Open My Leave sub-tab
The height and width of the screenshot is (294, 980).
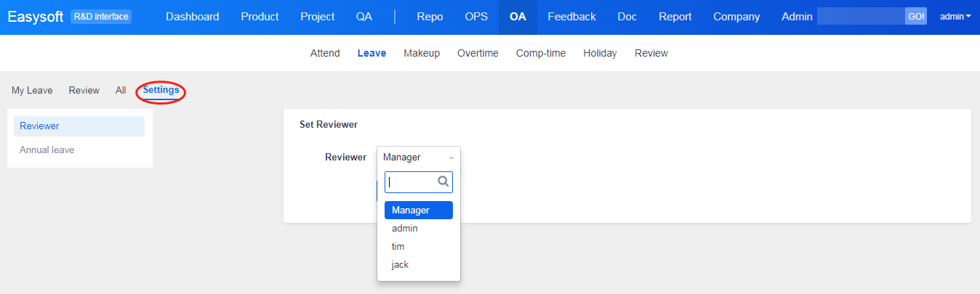click(32, 91)
